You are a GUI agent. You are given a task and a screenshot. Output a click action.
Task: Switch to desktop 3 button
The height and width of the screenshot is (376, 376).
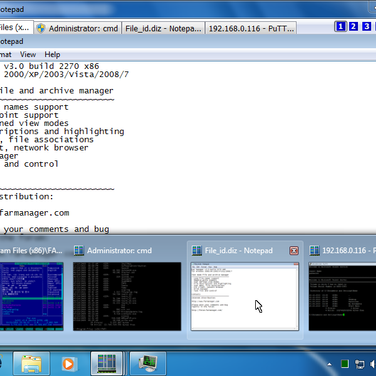[366, 26]
